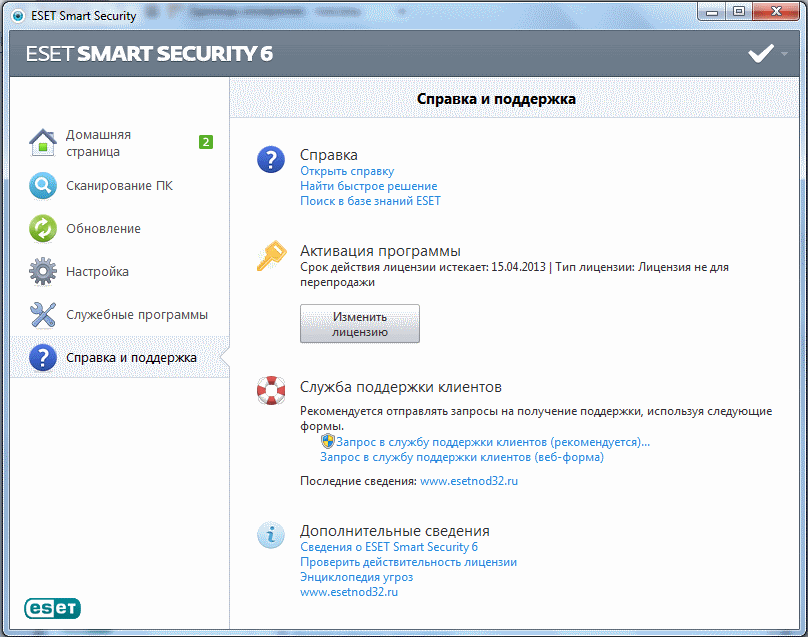
Task: Click the golden key activation icon
Action: point(271,255)
